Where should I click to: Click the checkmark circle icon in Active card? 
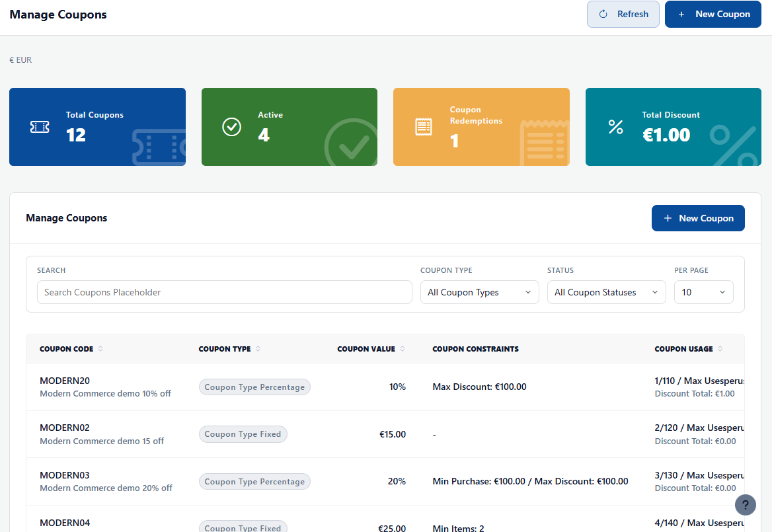(x=231, y=127)
